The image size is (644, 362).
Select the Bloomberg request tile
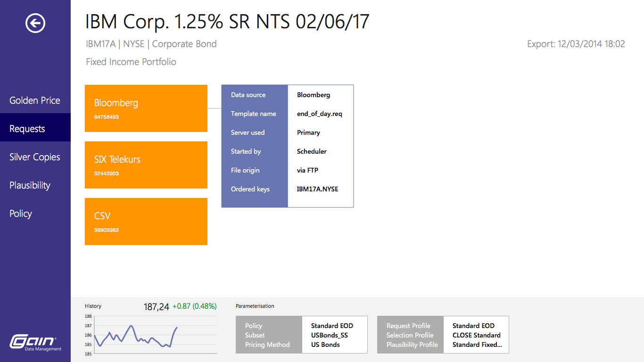tap(146, 108)
